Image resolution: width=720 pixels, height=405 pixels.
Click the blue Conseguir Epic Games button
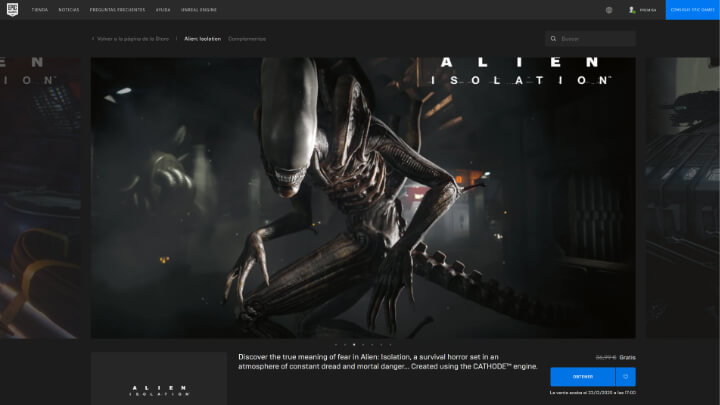692,10
